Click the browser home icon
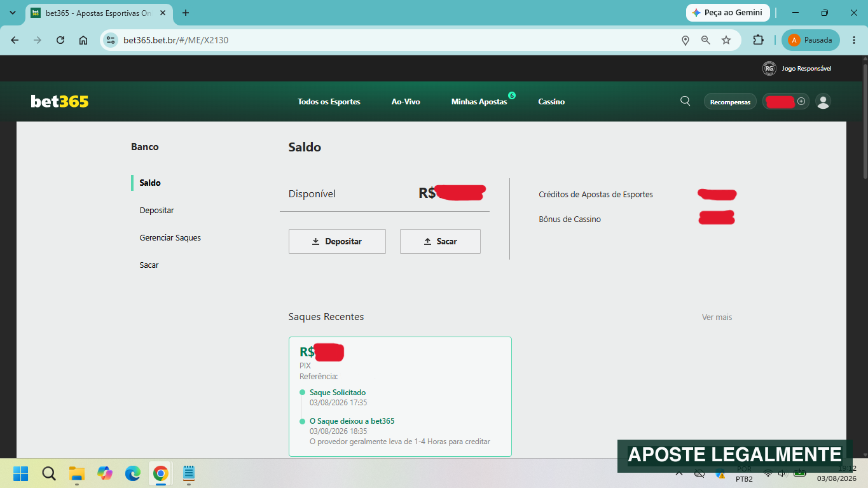Image resolution: width=868 pixels, height=488 pixels. (83, 40)
